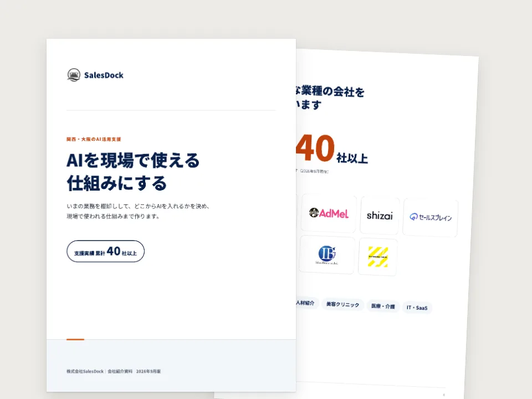
Task: Click the description line '現場で使われる仕組みまで作ります。'
Action: pyautogui.click(x=113, y=217)
